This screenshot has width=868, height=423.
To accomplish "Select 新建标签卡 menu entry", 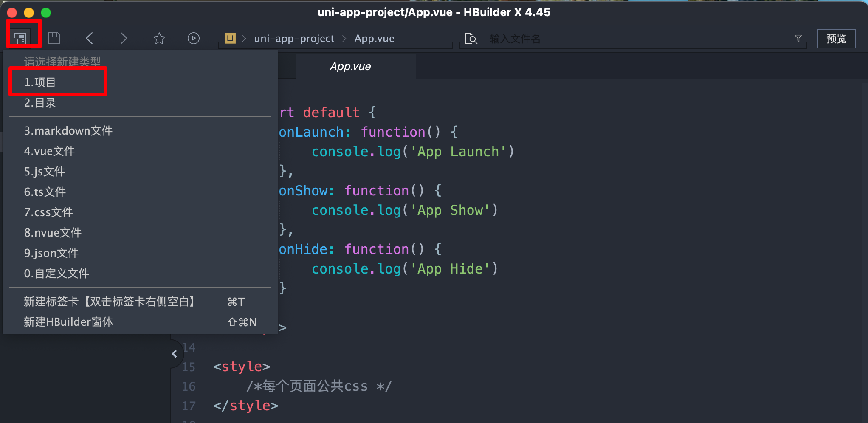I will coord(140,302).
